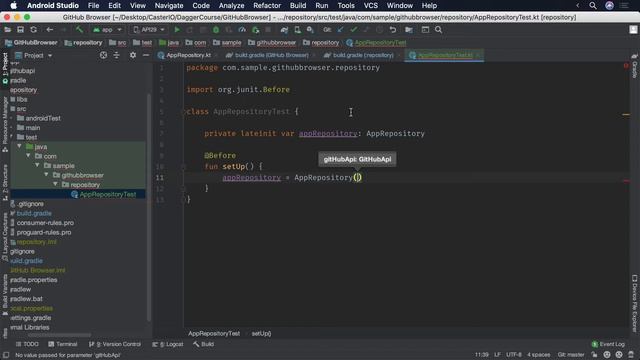Click the Save All toolbar icon

[x=20, y=30]
